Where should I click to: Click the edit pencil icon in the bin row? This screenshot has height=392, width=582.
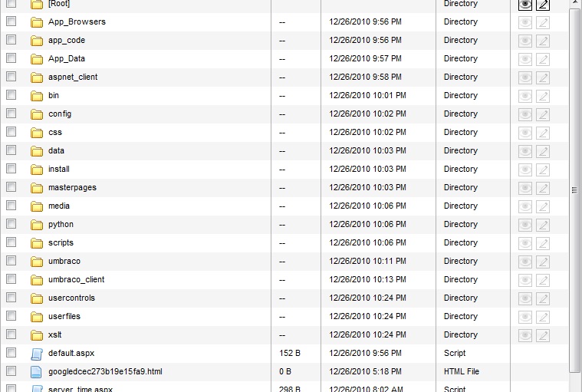tap(543, 96)
